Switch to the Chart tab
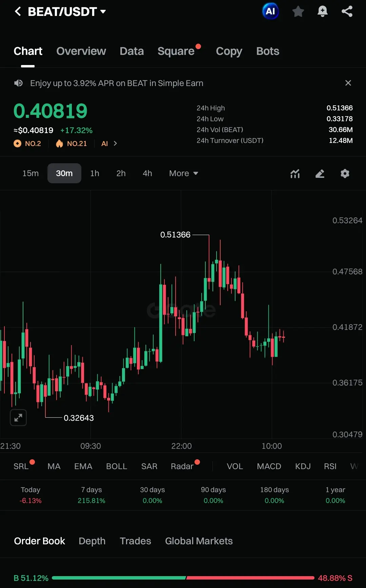Viewport: 366px width, 588px height. 28,51
